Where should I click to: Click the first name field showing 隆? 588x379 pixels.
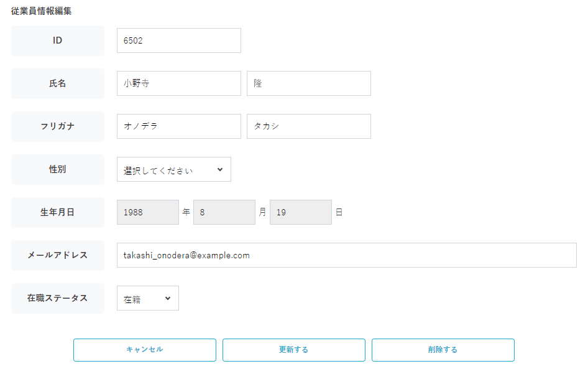tap(308, 83)
